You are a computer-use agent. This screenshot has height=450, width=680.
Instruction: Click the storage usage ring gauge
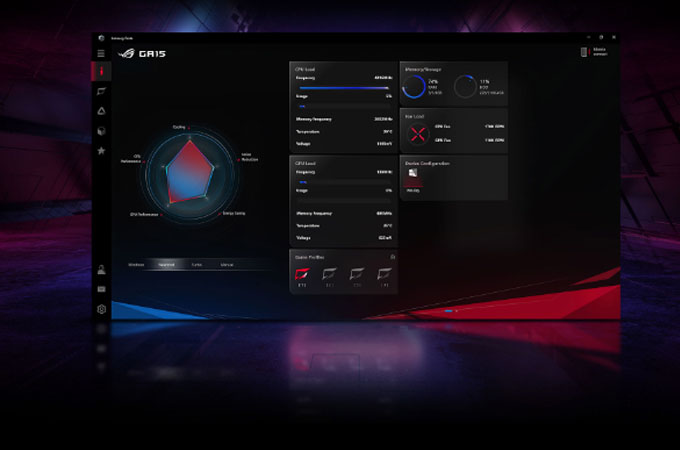coord(465,86)
